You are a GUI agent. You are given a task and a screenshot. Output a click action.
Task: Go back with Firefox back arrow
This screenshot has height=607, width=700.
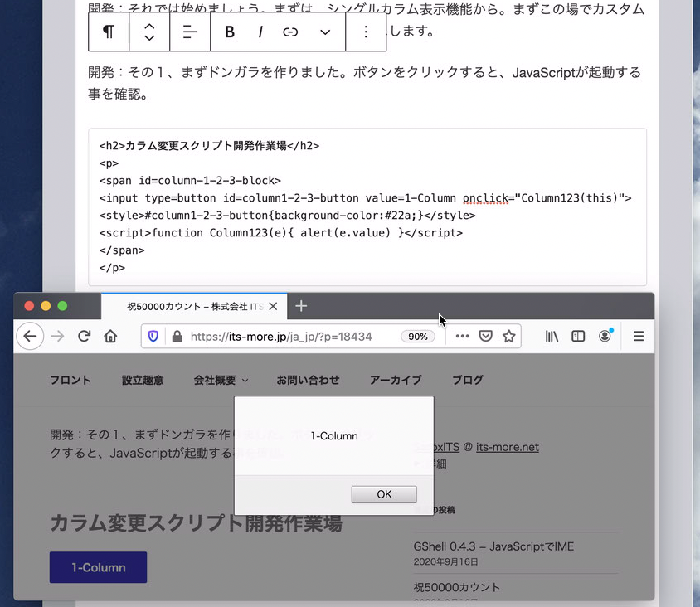coord(30,337)
